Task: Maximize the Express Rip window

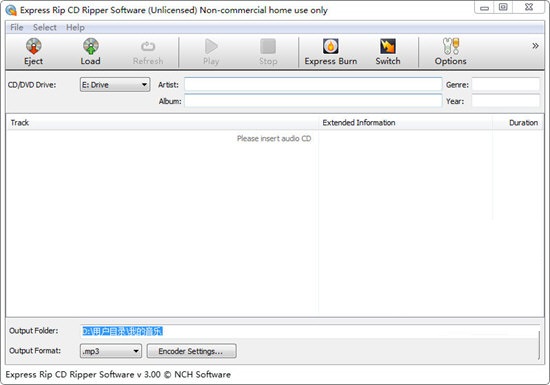Action: pos(503,8)
